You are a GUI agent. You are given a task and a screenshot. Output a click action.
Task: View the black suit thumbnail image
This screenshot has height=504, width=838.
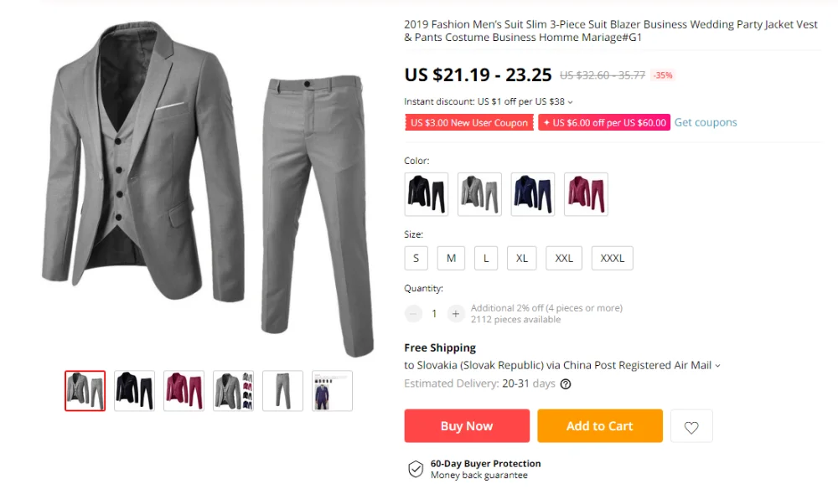[x=134, y=391]
